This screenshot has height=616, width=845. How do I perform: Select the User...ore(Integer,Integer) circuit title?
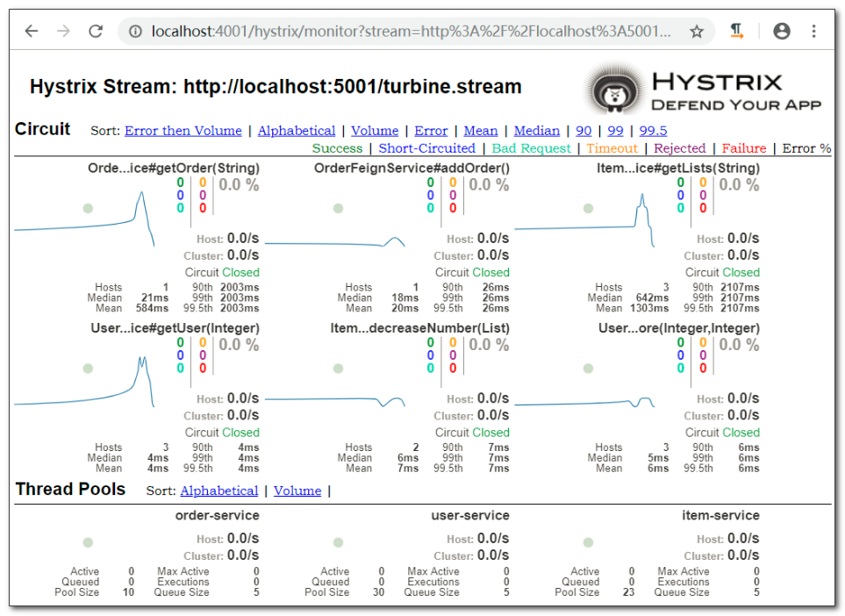click(x=679, y=328)
